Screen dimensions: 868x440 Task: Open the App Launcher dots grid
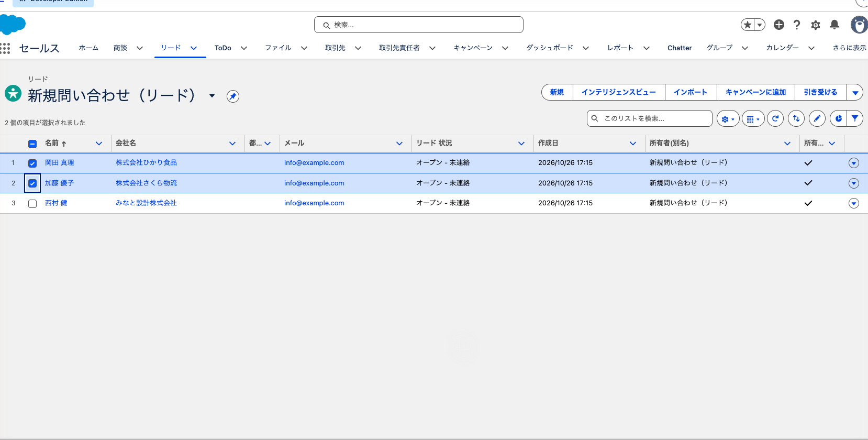coord(5,48)
